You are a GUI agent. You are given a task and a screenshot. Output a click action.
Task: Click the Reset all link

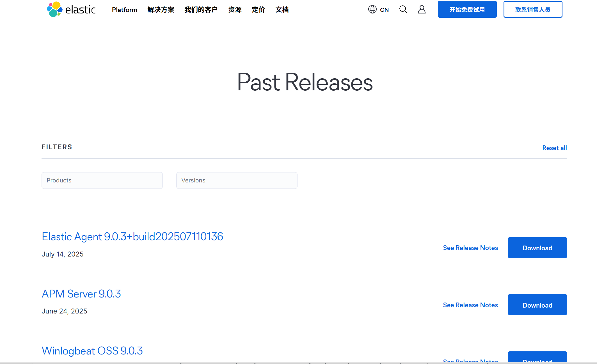click(554, 148)
